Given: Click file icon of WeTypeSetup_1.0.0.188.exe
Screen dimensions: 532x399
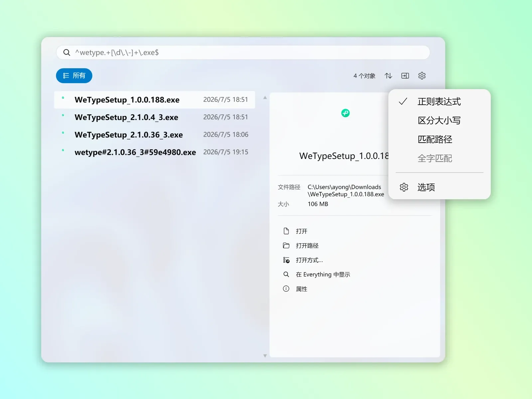Looking at the screenshot, I should (63, 98).
